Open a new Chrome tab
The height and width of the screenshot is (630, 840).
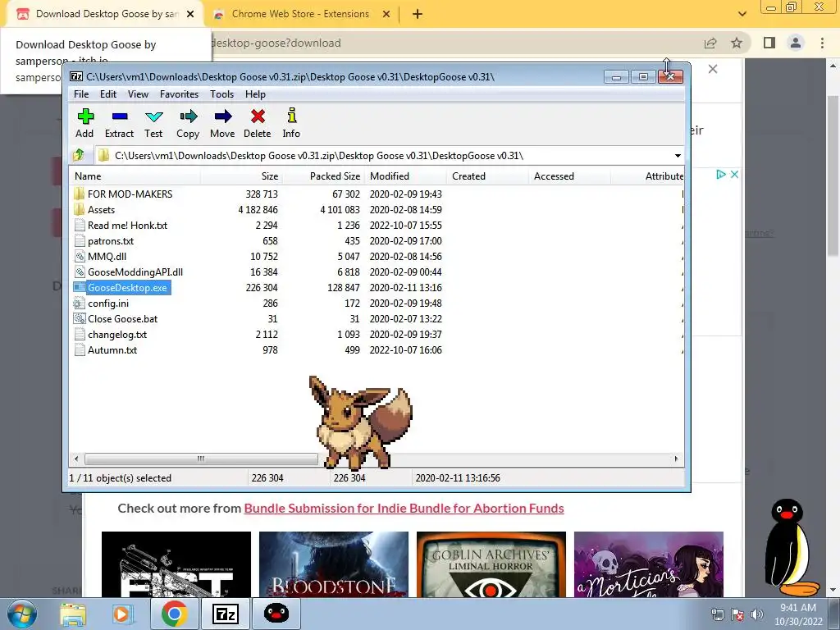coord(418,15)
